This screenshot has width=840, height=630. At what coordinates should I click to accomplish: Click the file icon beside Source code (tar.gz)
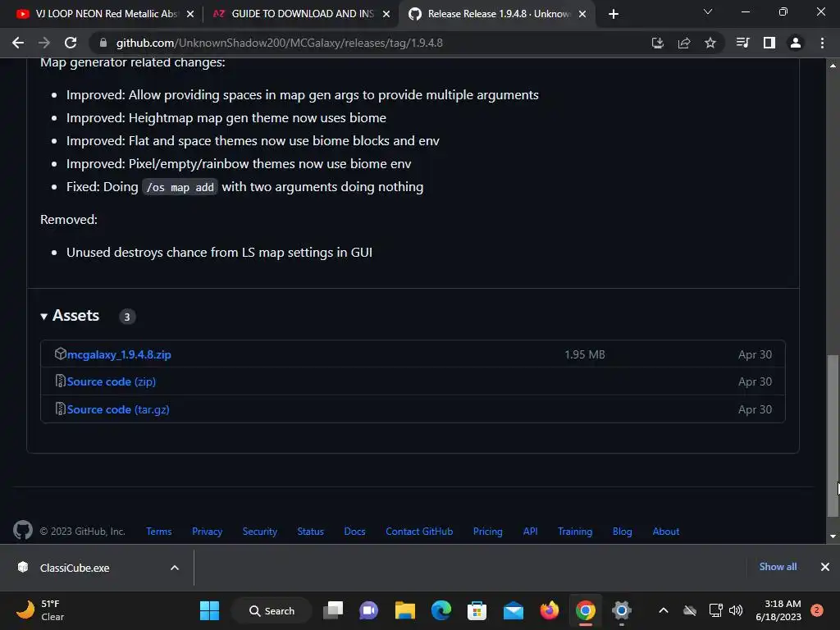tap(60, 409)
